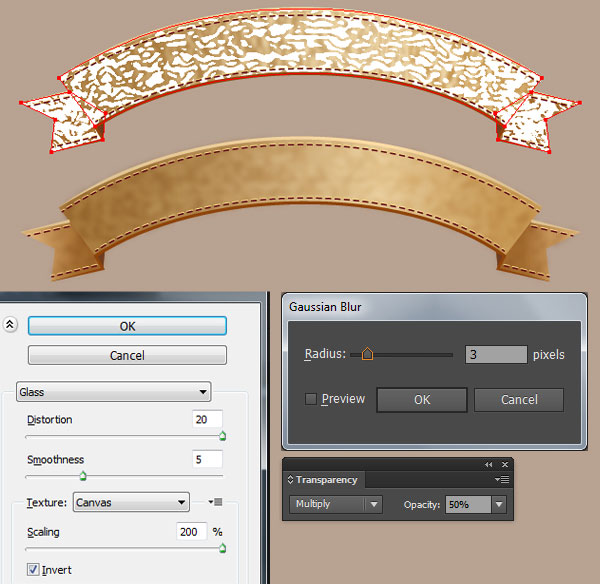Open the Transparency panel flyout menu
Viewport: 600px width, 584px height.
click(x=502, y=480)
